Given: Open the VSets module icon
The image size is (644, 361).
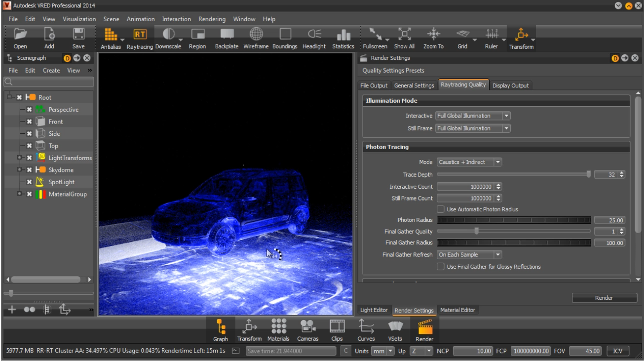Looking at the screenshot, I should (x=395, y=326).
